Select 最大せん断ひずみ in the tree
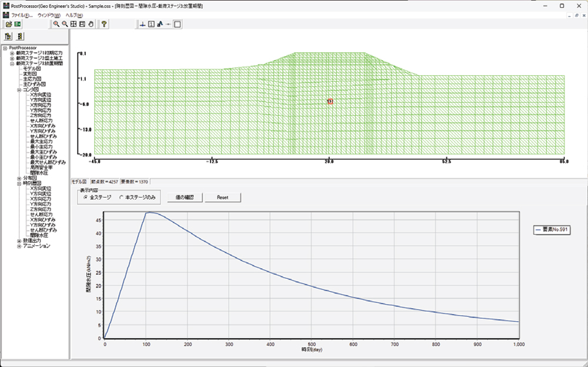The height and width of the screenshot is (367, 588). pyautogui.click(x=48, y=162)
